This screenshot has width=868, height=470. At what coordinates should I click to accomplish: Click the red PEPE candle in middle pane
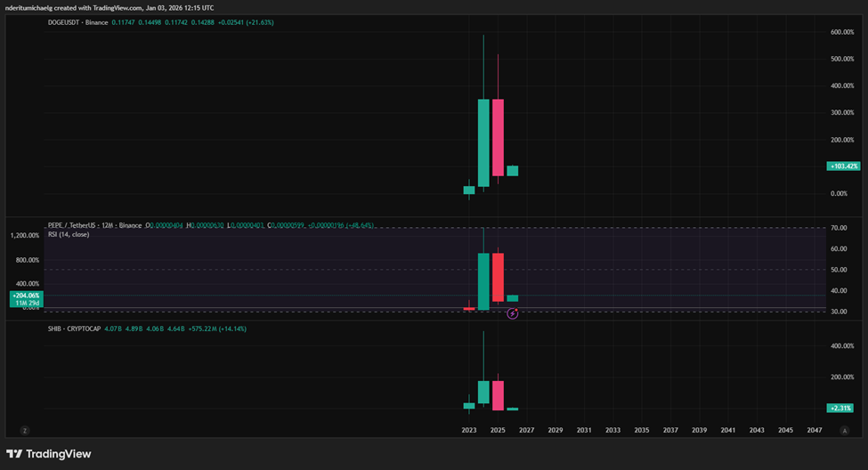(x=498, y=277)
